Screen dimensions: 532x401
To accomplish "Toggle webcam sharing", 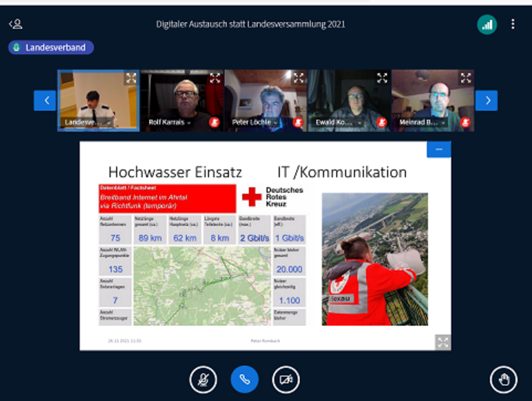I will tap(286, 380).
